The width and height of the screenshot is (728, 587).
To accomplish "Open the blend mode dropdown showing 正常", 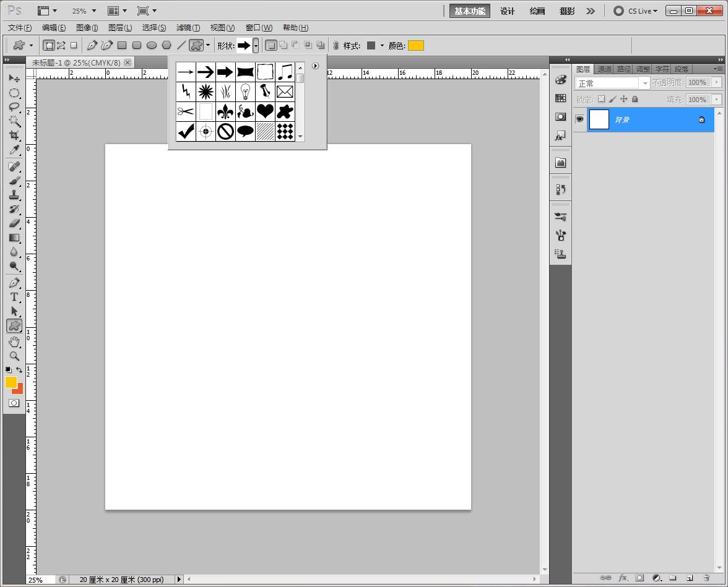I will point(612,83).
